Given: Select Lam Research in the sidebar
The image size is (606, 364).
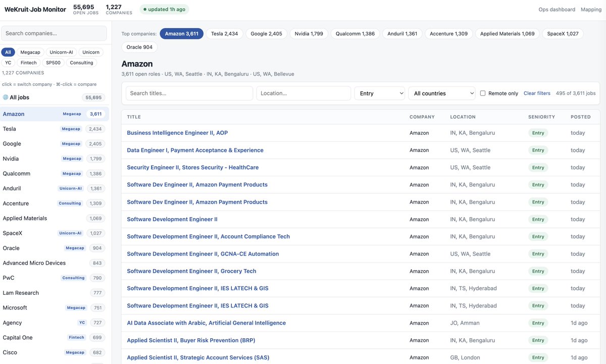Looking at the screenshot, I should click(54, 293).
